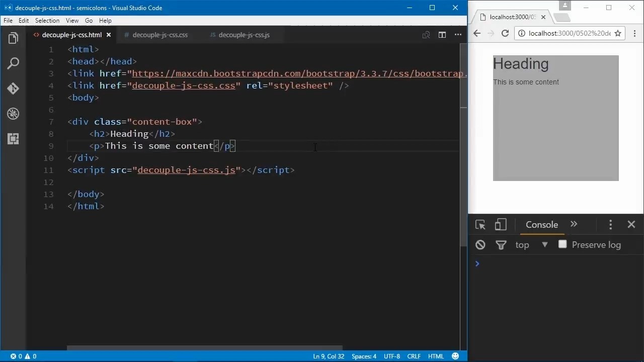Open the Debug view in activity bar
644x362 pixels.
(13, 114)
